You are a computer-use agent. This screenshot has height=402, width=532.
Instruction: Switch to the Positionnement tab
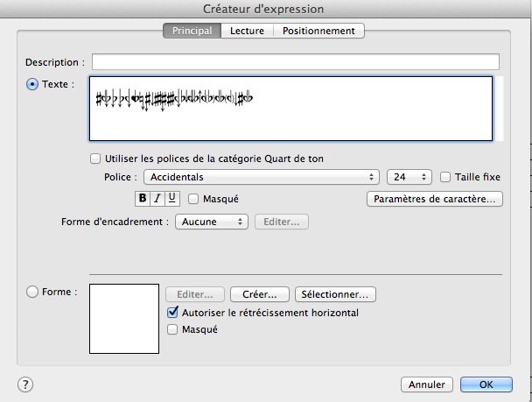[318, 31]
